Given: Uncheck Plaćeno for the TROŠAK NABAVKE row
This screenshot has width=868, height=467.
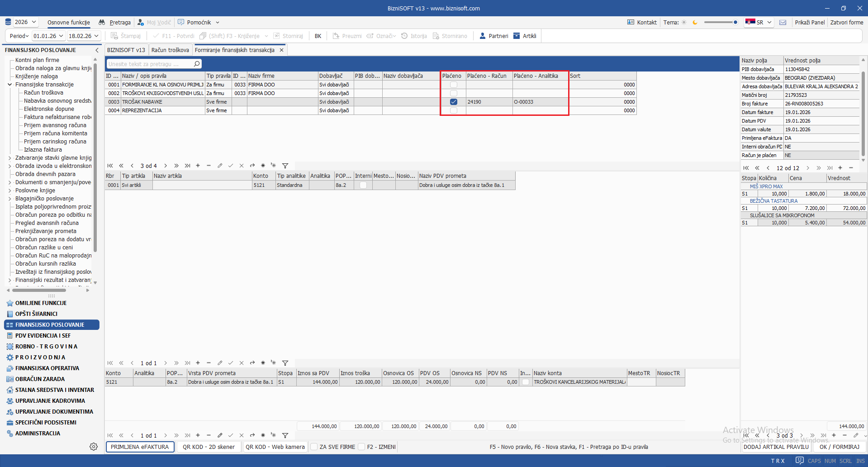Looking at the screenshot, I should coord(454,102).
